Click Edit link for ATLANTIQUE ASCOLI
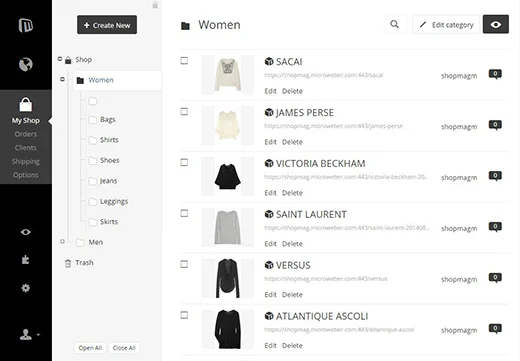This screenshot has height=361, width=520. click(270, 346)
